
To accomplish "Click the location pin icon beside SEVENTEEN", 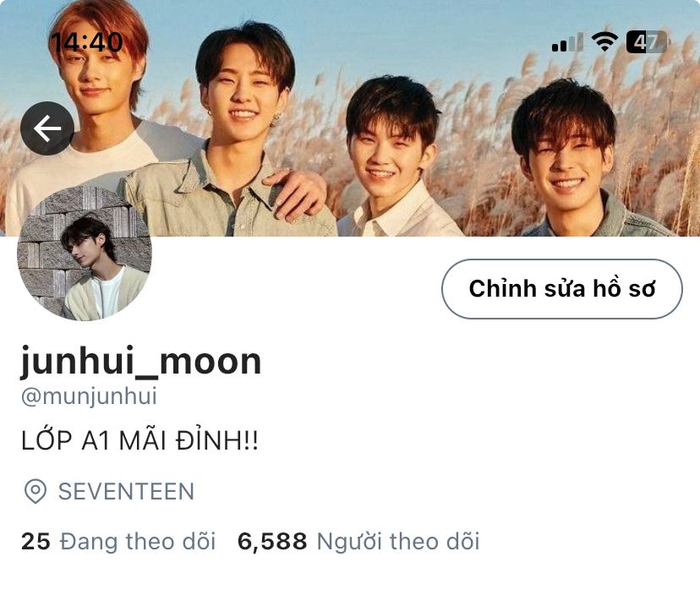I will [36, 491].
